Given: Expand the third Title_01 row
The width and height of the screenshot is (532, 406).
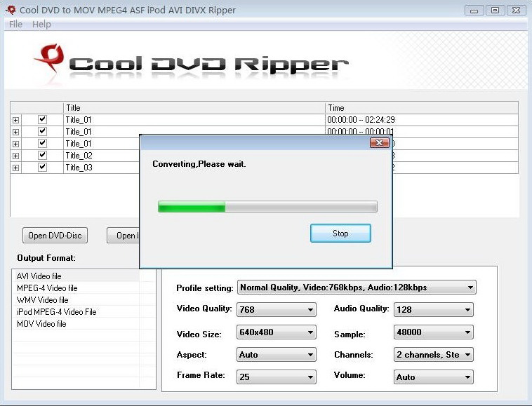Looking at the screenshot, I should (15, 144).
